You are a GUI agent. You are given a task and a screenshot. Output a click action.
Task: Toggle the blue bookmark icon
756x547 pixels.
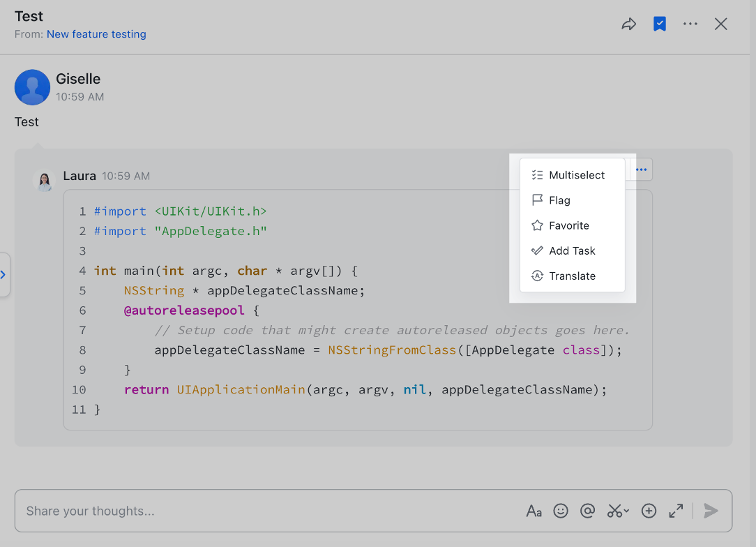[x=659, y=24]
